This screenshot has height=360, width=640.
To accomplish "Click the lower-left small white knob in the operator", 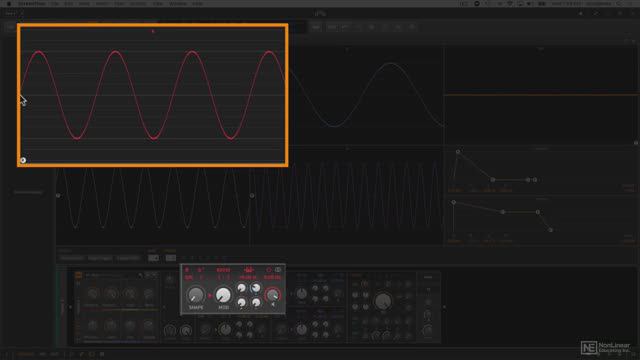I will tap(242, 302).
